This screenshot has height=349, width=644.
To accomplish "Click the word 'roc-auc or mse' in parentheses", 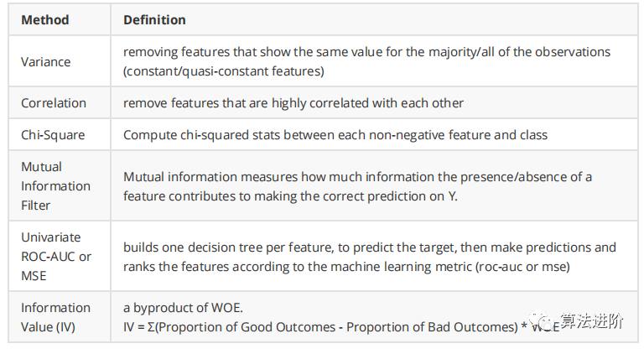I will (x=522, y=267).
